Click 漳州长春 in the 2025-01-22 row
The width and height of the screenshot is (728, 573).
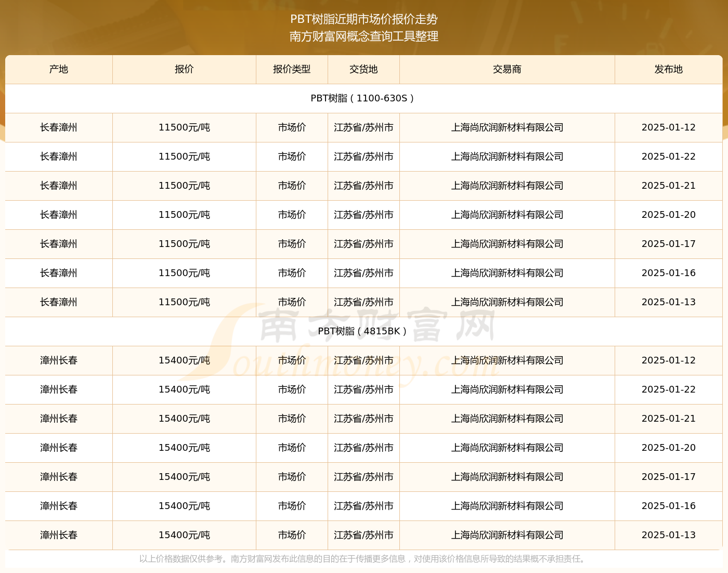click(59, 389)
